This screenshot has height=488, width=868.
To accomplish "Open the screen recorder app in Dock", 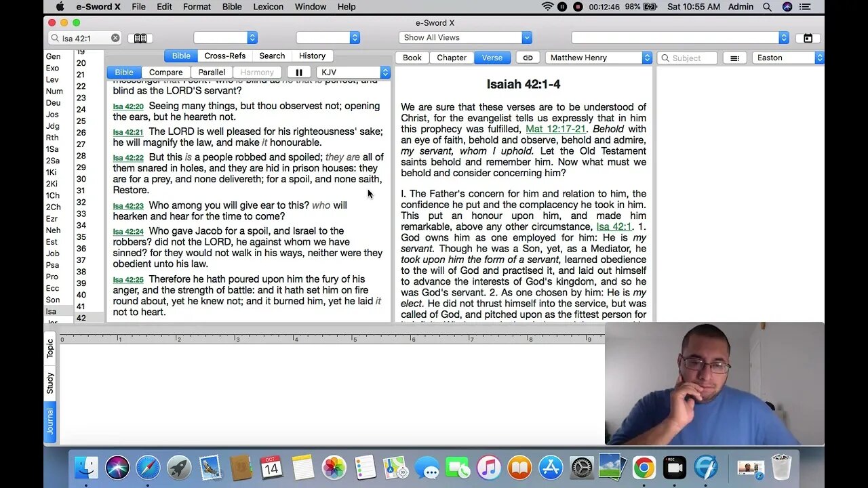I will [x=675, y=468].
